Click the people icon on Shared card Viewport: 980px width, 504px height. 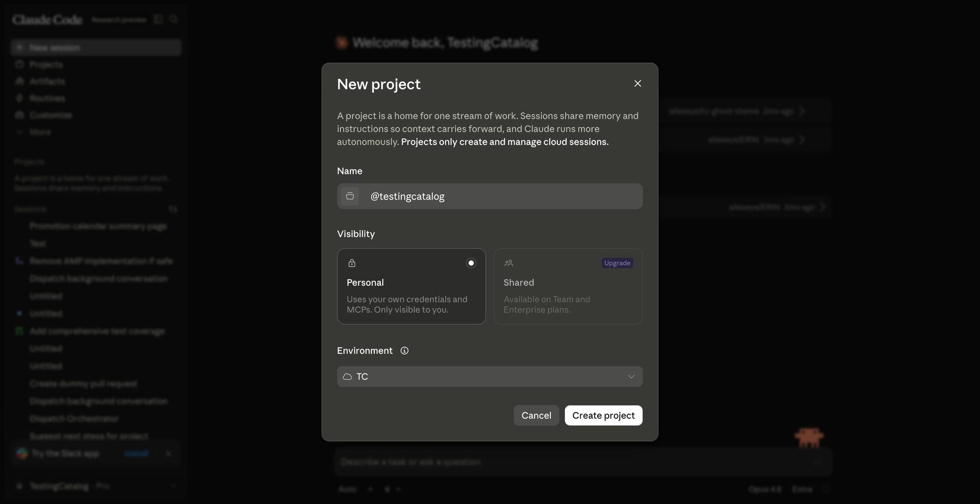click(x=509, y=263)
